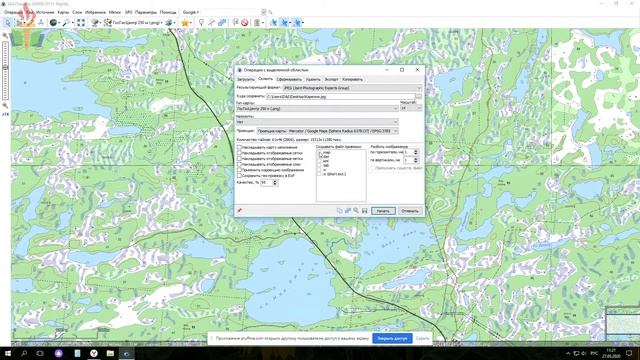This screenshot has width=640, height=360.
Task: Zoom out with the lower left magnifier
Action: [5, 106]
